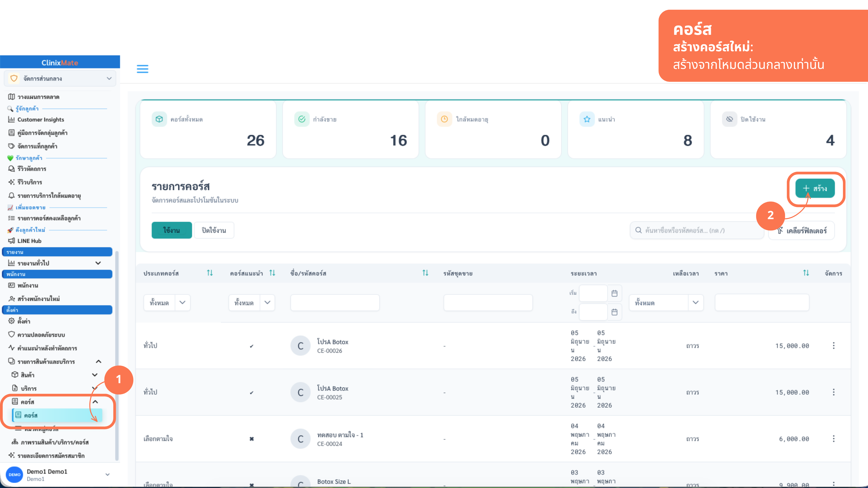The width and height of the screenshot is (868, 488).
Task: Sort by ราคา column arrows
Action: (x=806, y=273)
